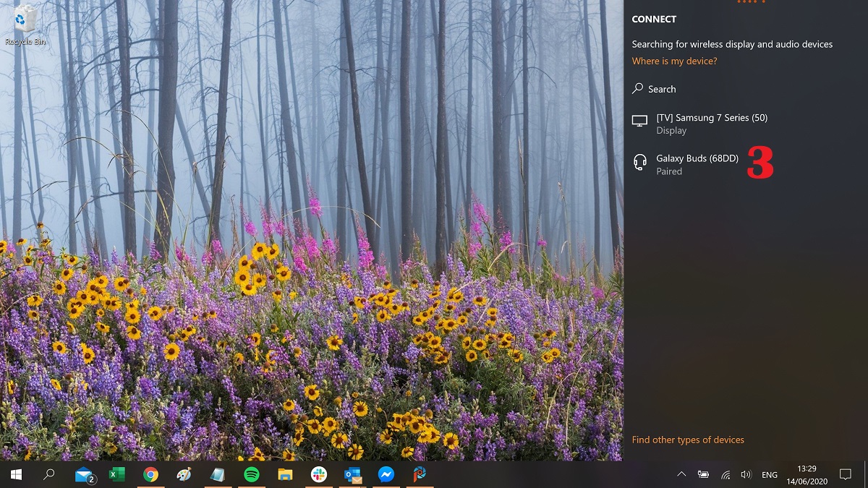Click the Samsung TV display icon
Screen dimensions: 868x488
(x=639, y=121)
